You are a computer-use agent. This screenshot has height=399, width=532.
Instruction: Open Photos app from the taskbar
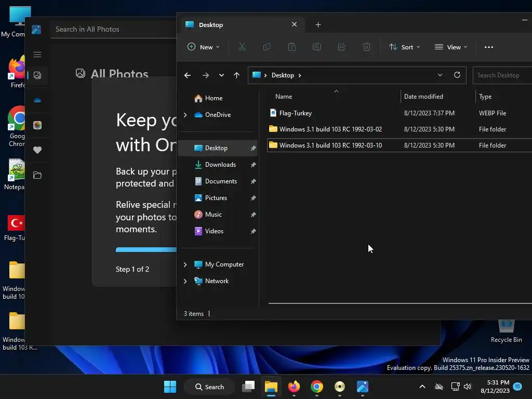[x=362, y=387]
